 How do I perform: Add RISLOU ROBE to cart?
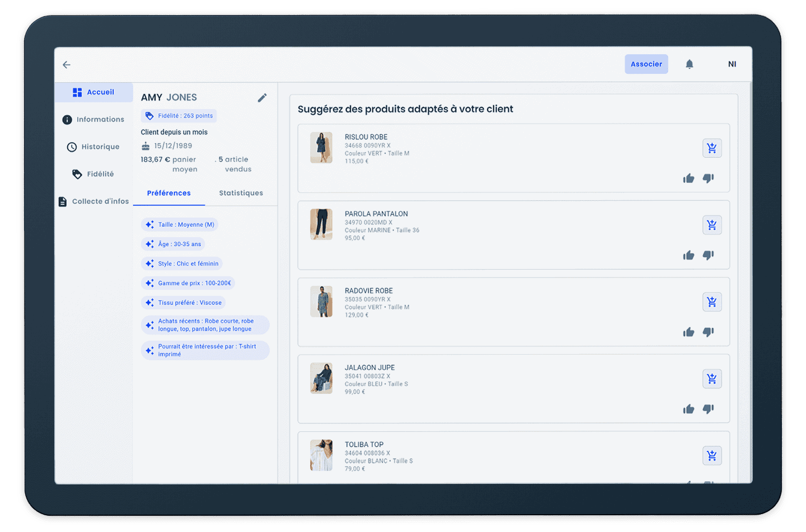pyautogui.click(x=711, y=148)
